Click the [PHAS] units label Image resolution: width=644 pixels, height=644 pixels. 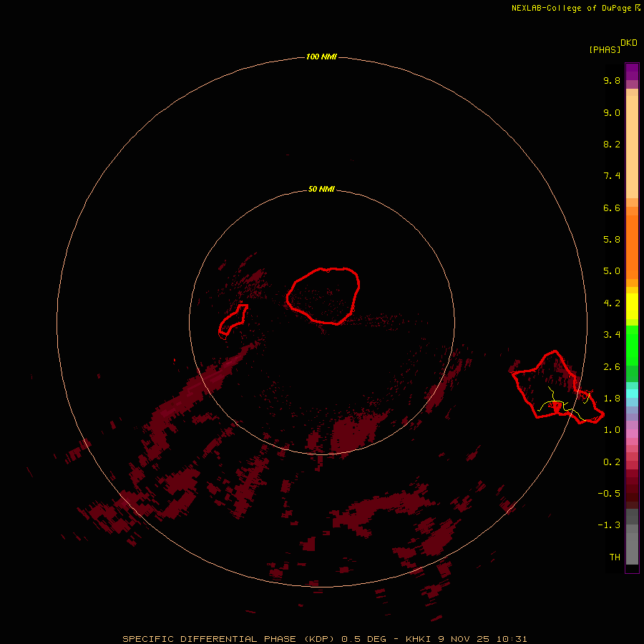(x=605, y=49)
